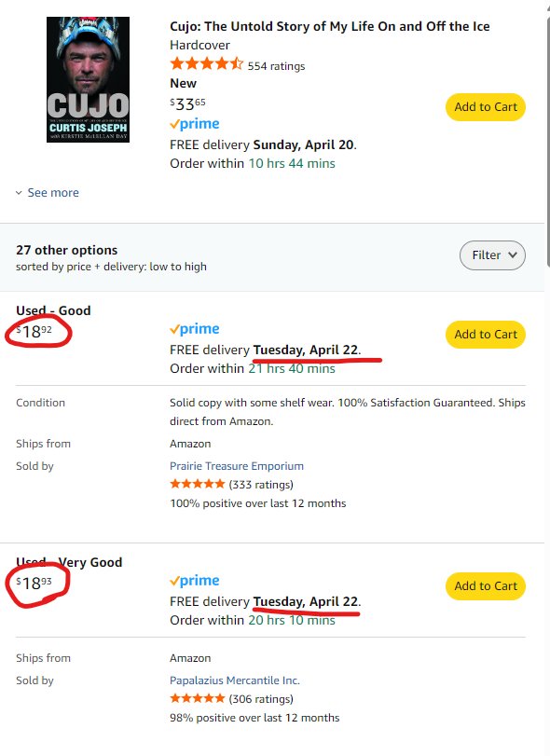Add the Used - Very Good $18.93 copy to cart
The height and width of the screenshot is (756, 550).
pyautogui.click(x=486, y=586)
